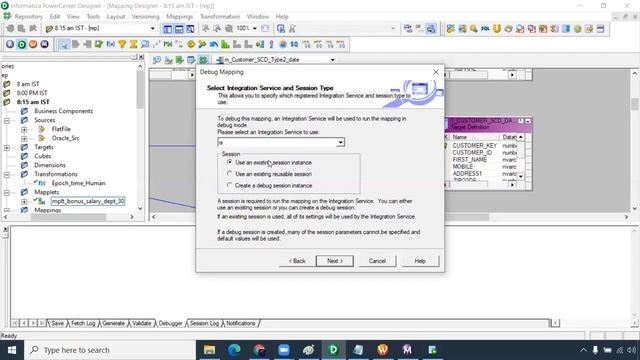Open the Versioning menu

[x=145, y=16]
